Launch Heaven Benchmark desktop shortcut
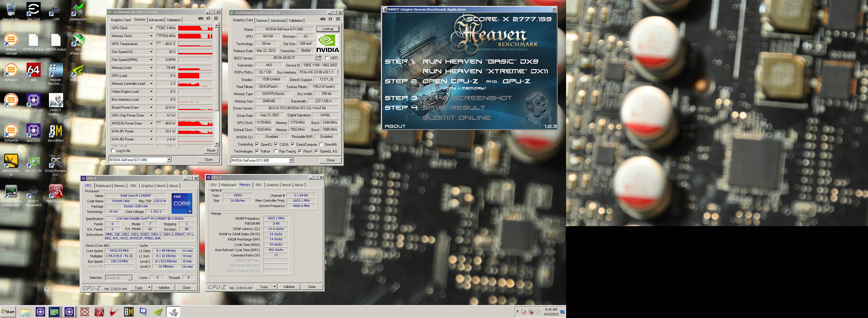 [56, 74]
